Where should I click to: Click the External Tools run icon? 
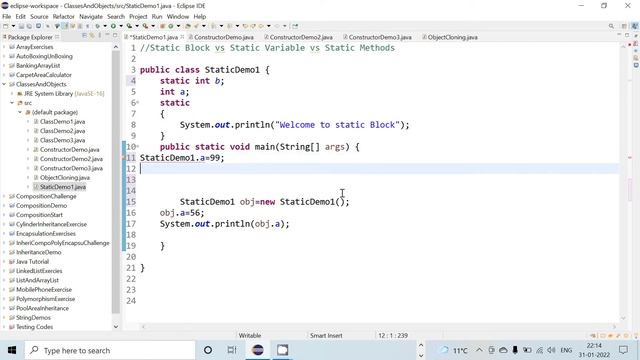coord(145,26)
